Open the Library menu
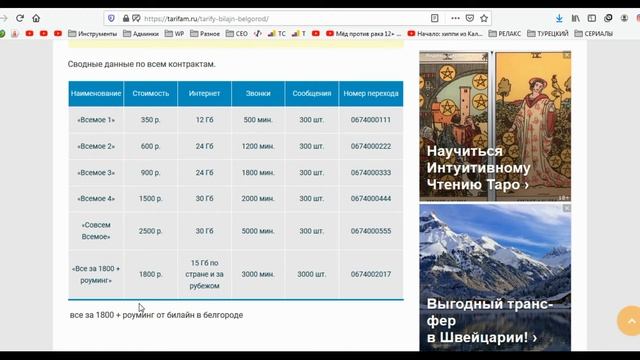Image resolution: width=640 pixels, height=360 pixels. tap(576, 18)
